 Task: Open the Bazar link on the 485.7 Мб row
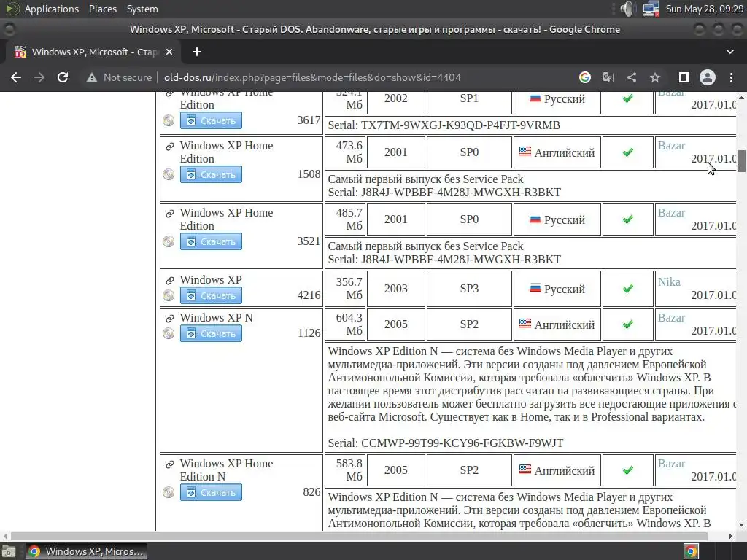(671, 213)
